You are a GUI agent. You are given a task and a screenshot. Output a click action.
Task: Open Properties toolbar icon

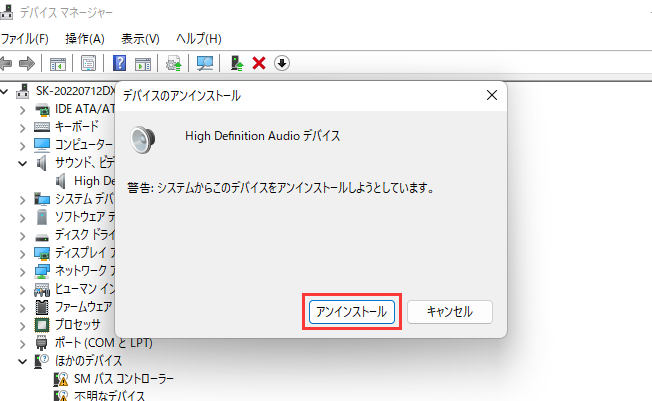tap(88, 64)
